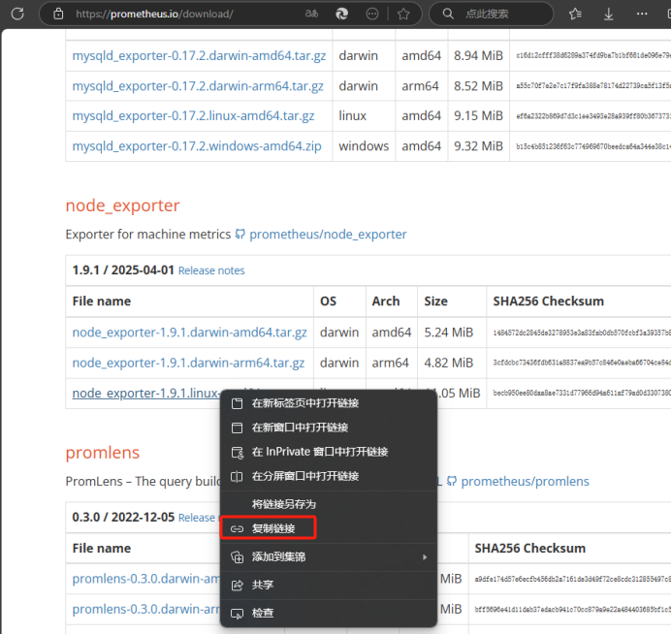Image resolution: width=672 pixels, height=634 pixels.
Task: Choose 在新窗口中打开链接 from context menu
Action: (329, 428)
